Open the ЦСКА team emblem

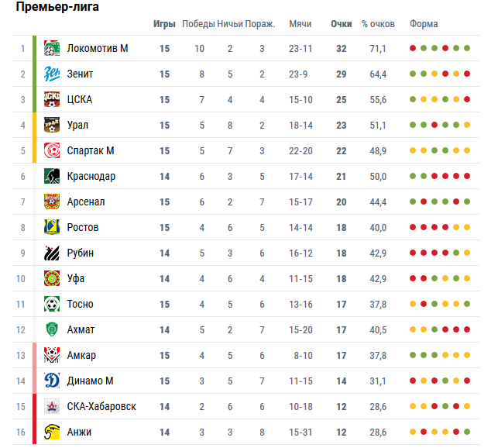52,99
